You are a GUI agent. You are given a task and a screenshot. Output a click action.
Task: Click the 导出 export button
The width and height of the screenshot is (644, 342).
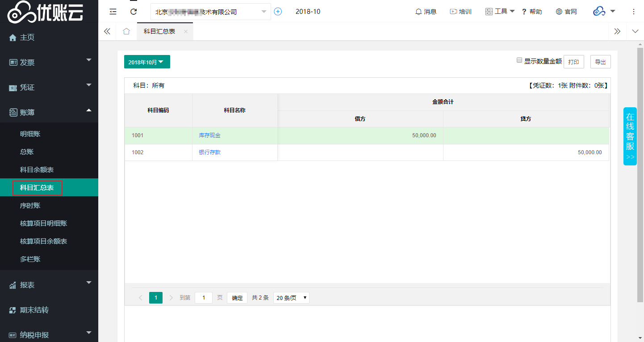point(601,62)
